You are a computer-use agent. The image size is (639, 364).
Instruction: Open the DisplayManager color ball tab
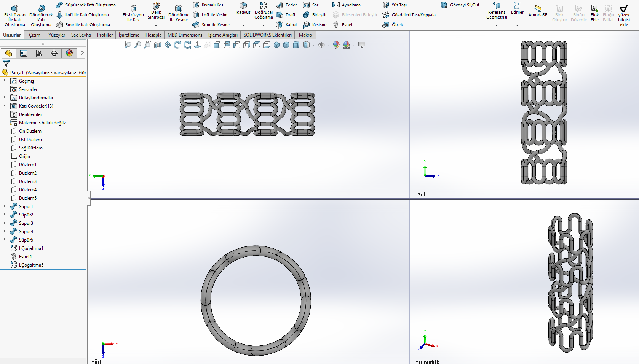pos(69,53)
